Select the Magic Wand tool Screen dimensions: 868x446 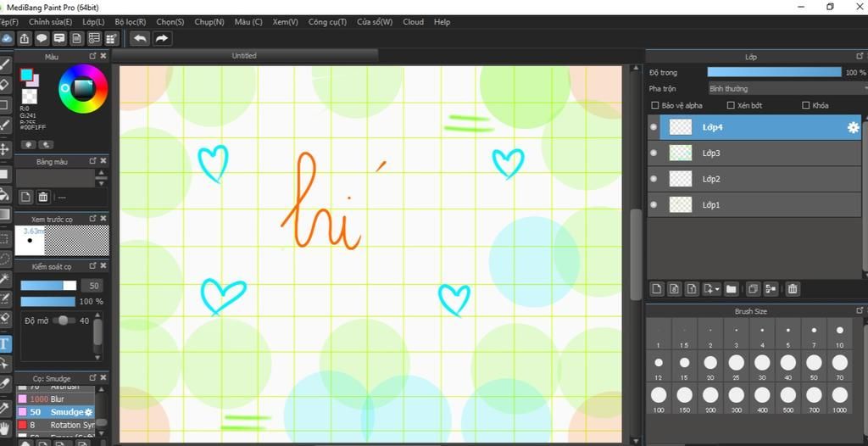coord(5,279)
